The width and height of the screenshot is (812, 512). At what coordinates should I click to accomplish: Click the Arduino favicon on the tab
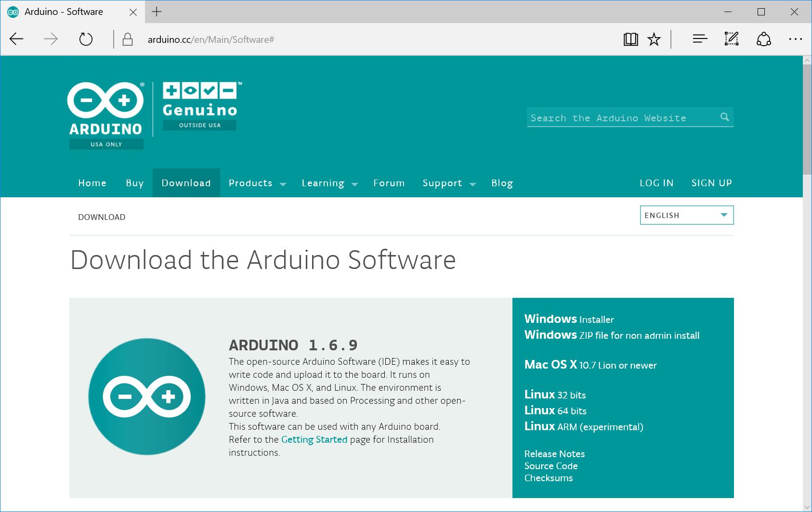click(13, 12)
